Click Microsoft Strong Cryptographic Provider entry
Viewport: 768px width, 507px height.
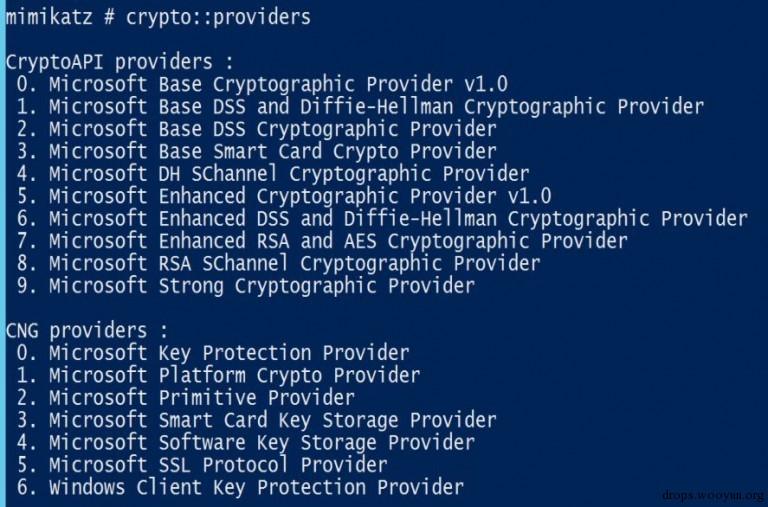pos(262,286)
